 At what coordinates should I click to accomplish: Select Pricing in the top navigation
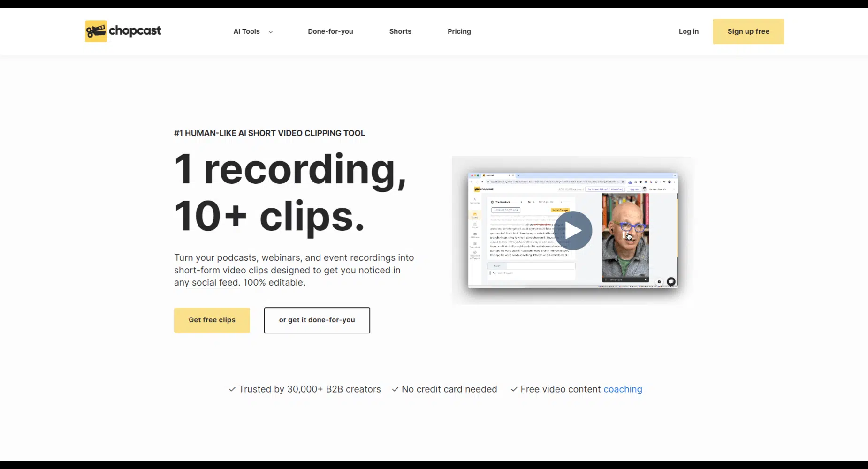point(459,31)
